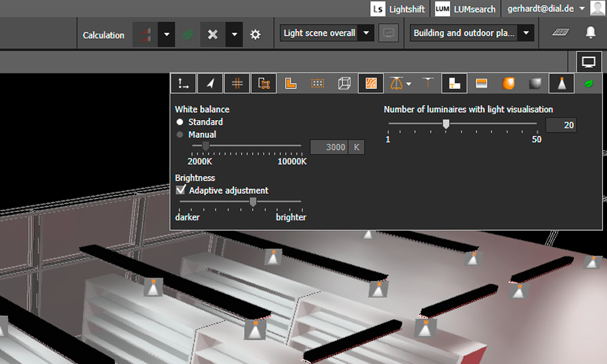Open the LUMsearch tab
The width and height of the screenshot is (607, 364).
pyautogui.click(x=466, y=9)
